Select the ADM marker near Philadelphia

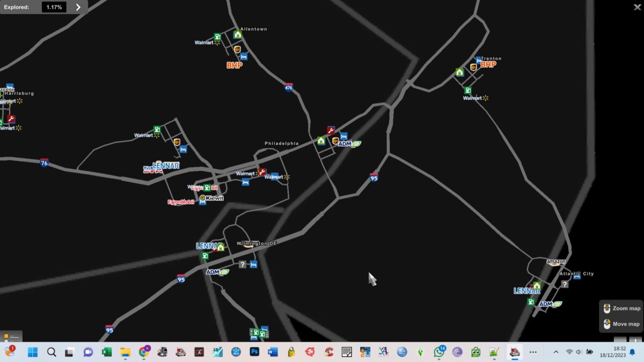349,144
